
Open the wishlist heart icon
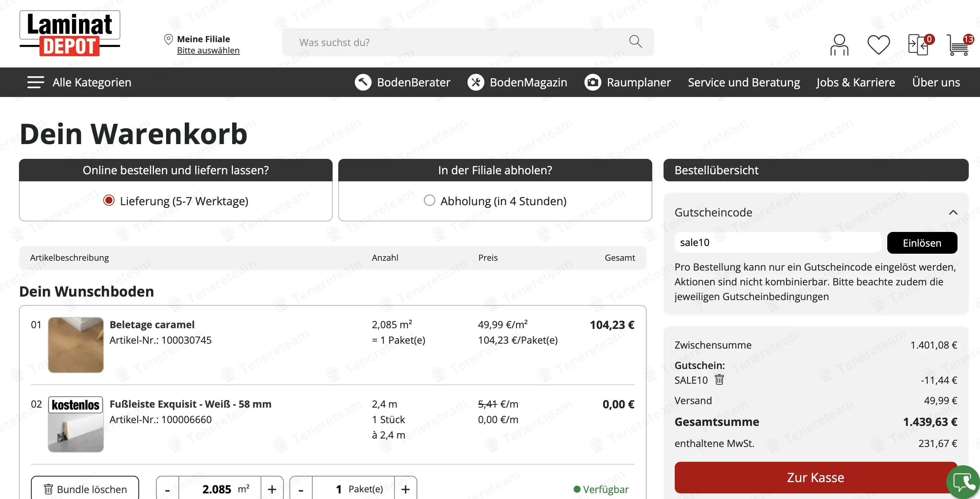tap(878, 45)
